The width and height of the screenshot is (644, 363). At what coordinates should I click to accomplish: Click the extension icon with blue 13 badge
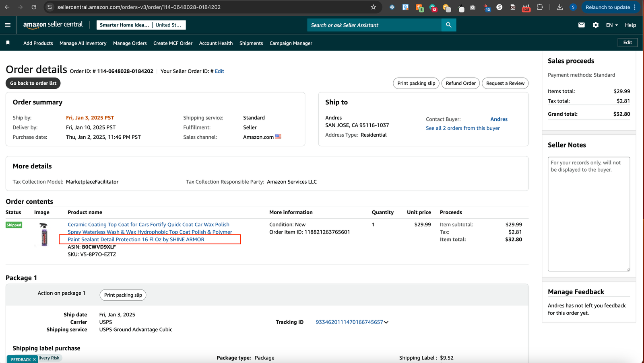487,8
